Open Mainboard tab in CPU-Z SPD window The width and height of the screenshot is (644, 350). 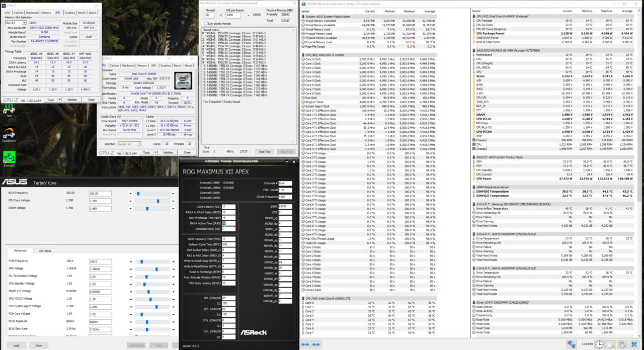33,13
